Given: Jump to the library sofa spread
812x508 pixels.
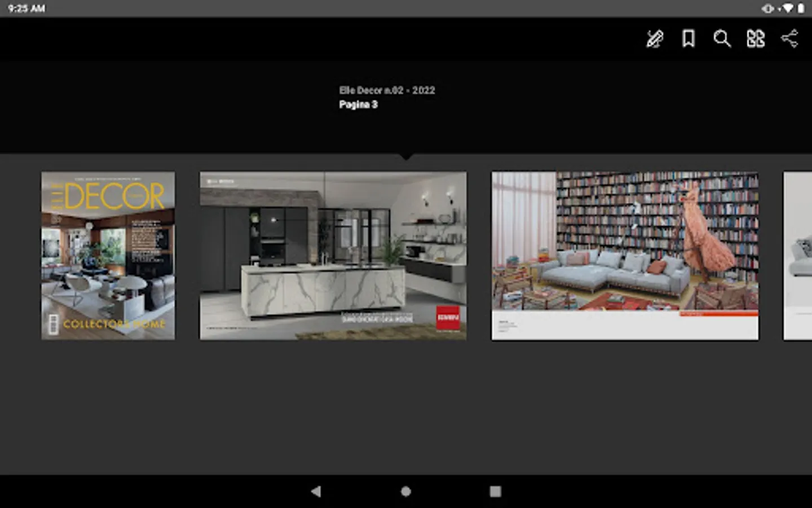Looking at the screenshot, I should pos(625,256).
